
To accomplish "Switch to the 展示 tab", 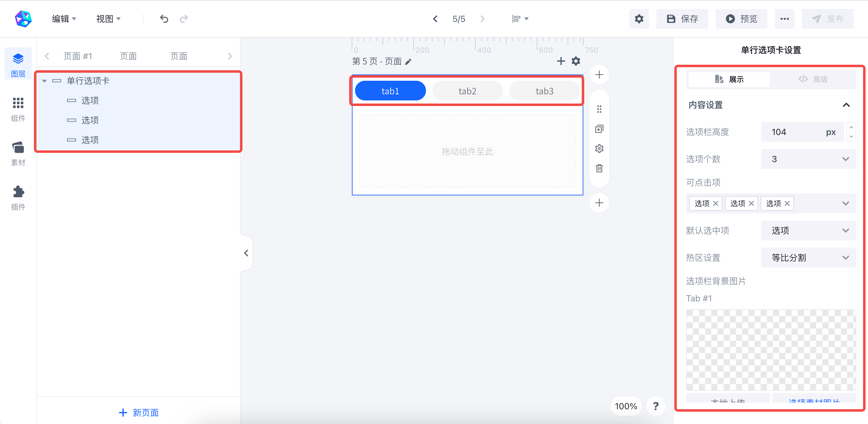I will coord(729,79).
